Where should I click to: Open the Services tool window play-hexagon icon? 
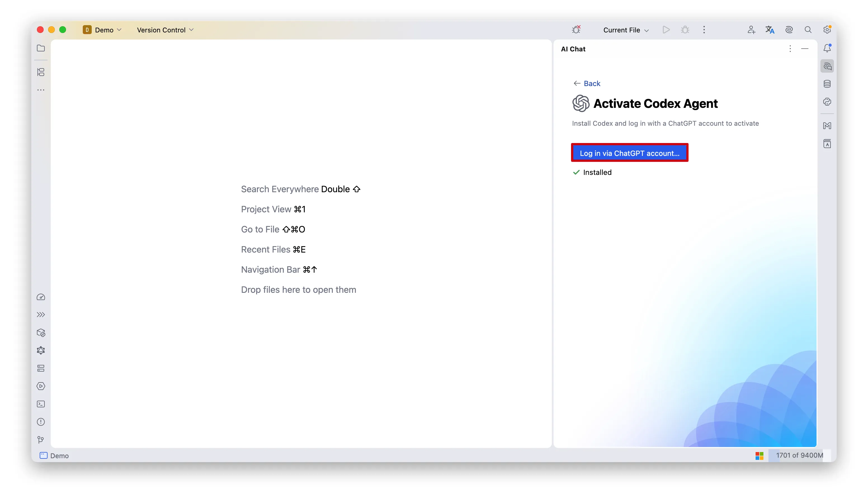coord(41,386)
